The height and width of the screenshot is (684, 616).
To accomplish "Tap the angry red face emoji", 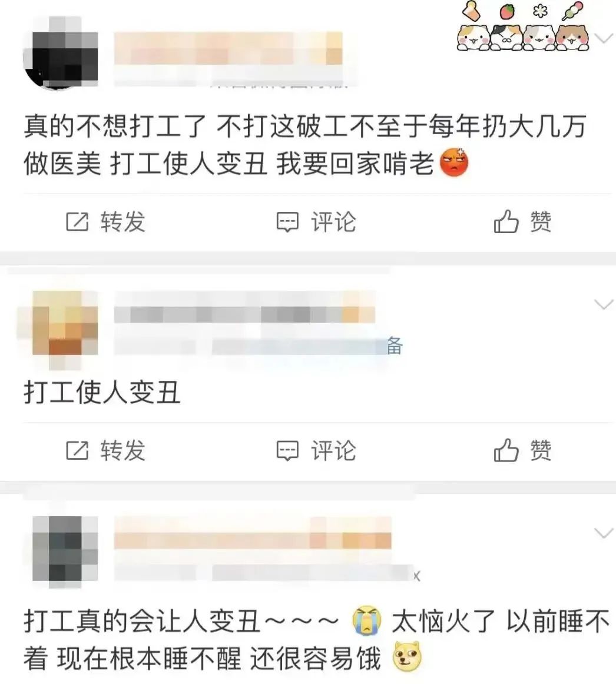I will tap(454, 162).
